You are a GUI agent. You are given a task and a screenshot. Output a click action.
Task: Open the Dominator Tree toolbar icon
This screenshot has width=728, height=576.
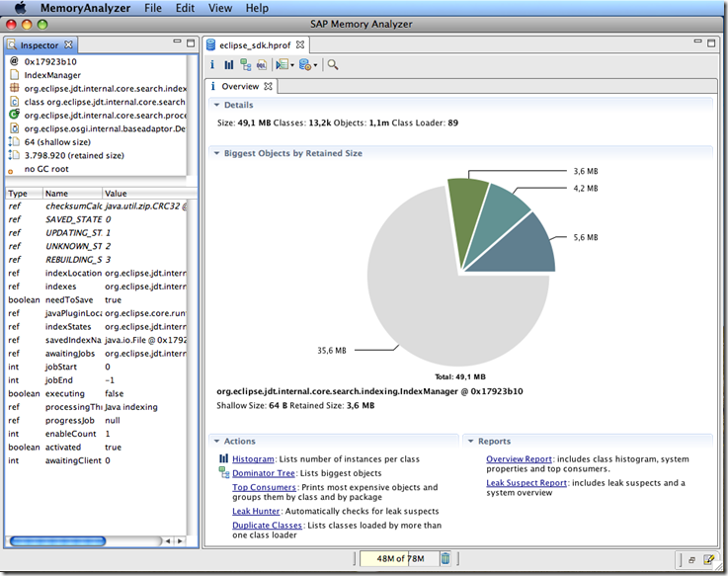245,65
